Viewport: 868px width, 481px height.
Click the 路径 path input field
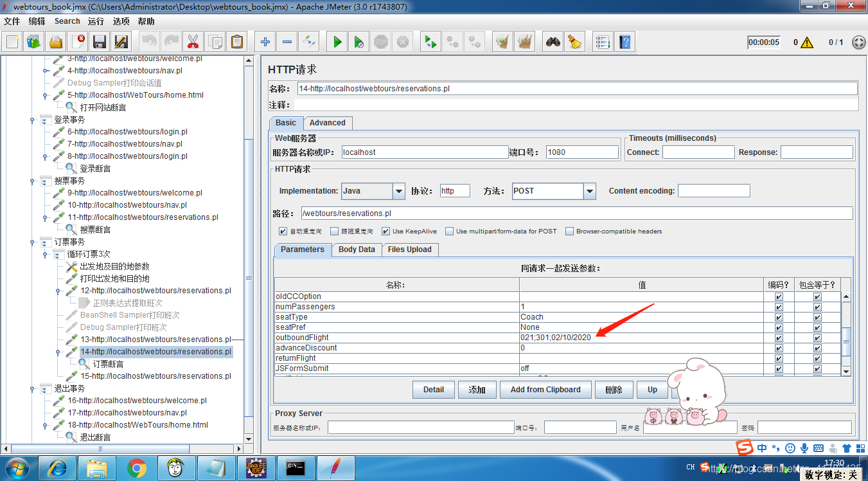tap(576, 213)
